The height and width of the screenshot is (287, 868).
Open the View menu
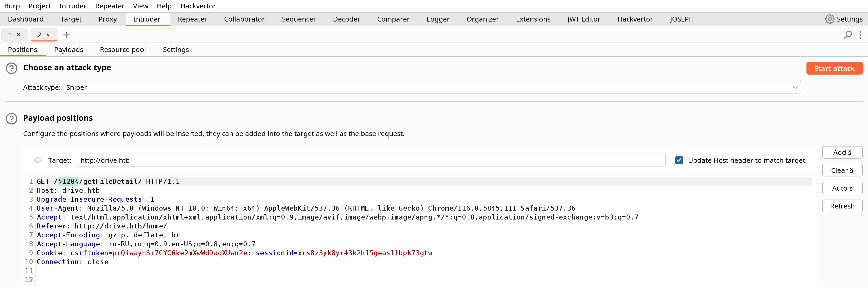pyautogui.click(x=140, y=6)
